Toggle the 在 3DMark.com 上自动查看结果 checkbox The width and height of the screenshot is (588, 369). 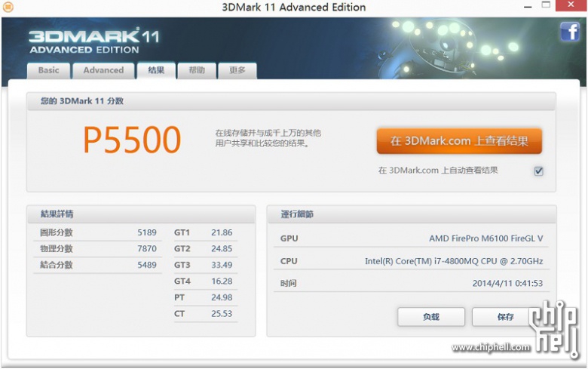point(538,171)
